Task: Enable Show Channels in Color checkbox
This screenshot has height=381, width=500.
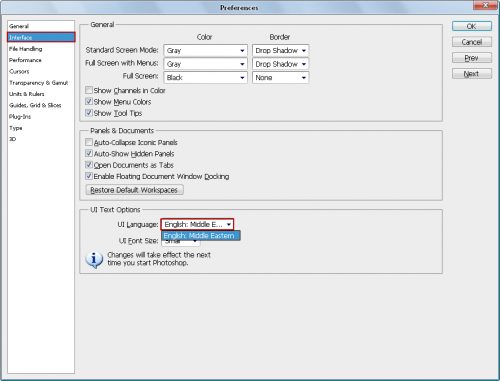Action: (x=89, y=90)
